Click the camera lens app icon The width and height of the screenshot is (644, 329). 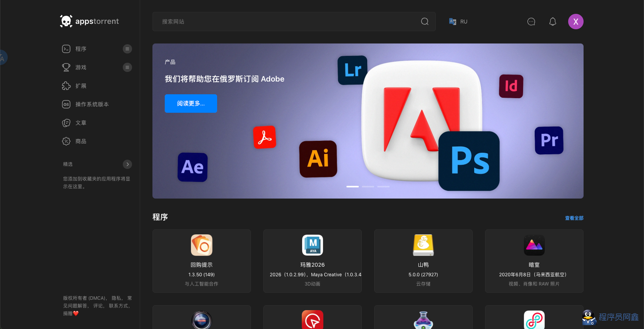[x=202, y=320]
